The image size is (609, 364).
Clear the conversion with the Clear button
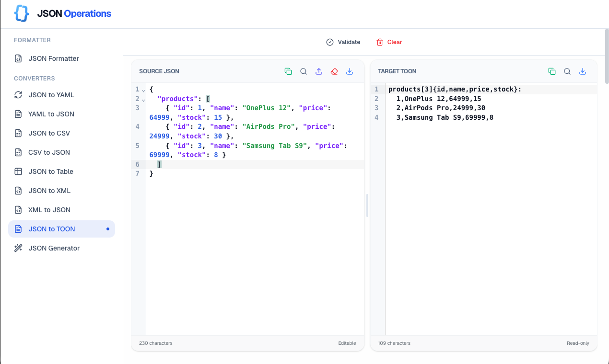click(x=389, y=42)
